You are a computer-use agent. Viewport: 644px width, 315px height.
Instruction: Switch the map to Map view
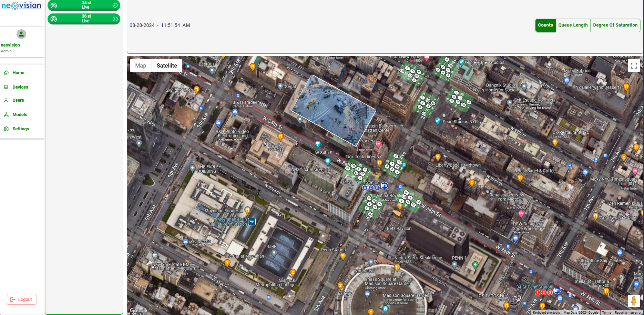(x=141, y=65)
